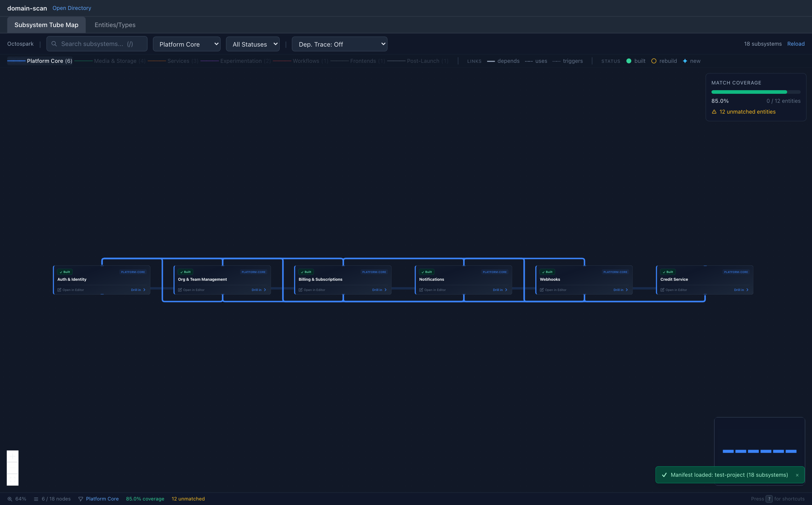Click Open in Editor icon on Auth & Identity

(60, 290)
